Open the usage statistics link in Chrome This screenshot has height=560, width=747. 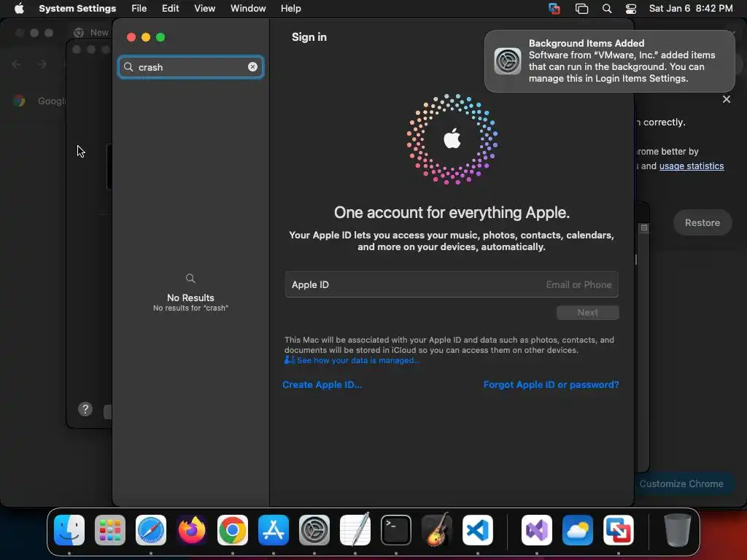pyautogui.click(x=692, y=166)
